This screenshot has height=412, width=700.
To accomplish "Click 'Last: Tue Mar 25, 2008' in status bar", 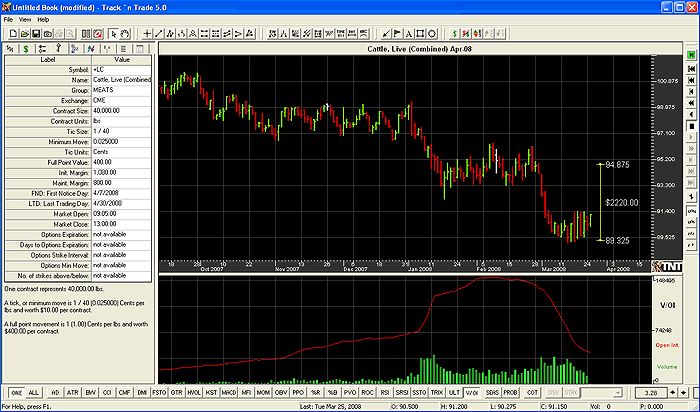I will pos(331,407).
